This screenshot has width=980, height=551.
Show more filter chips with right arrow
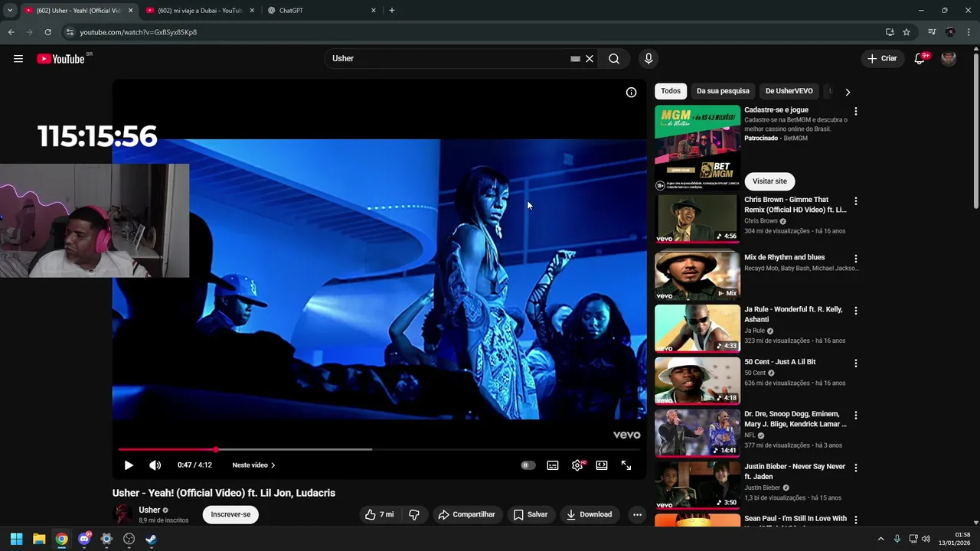(x=848, y=92)
